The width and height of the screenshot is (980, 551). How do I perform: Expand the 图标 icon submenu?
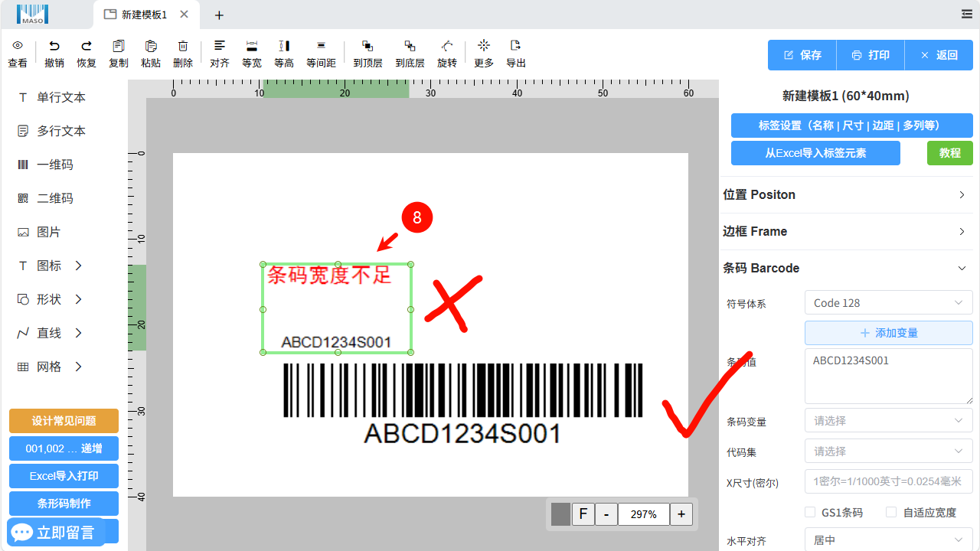[x=78, y=266]
